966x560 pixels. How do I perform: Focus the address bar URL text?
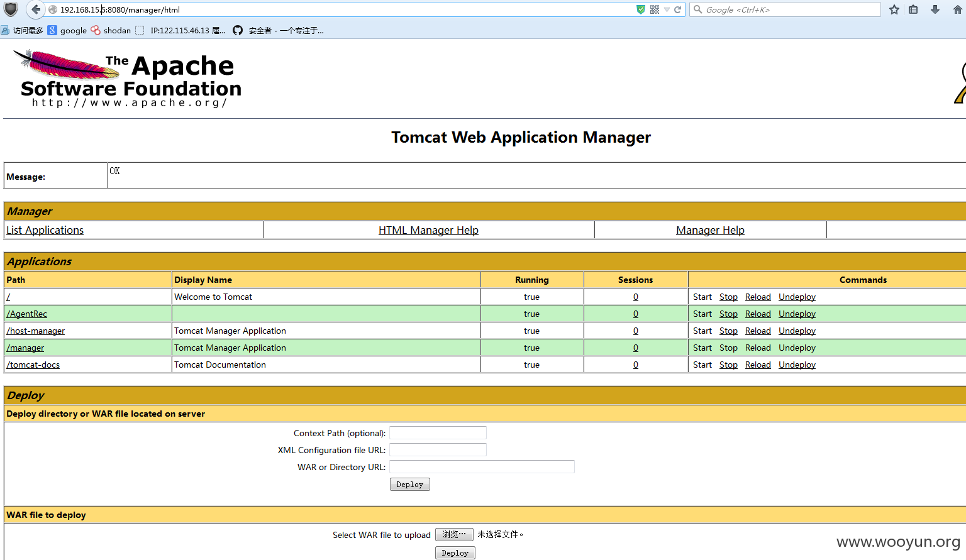click(120, 9)
